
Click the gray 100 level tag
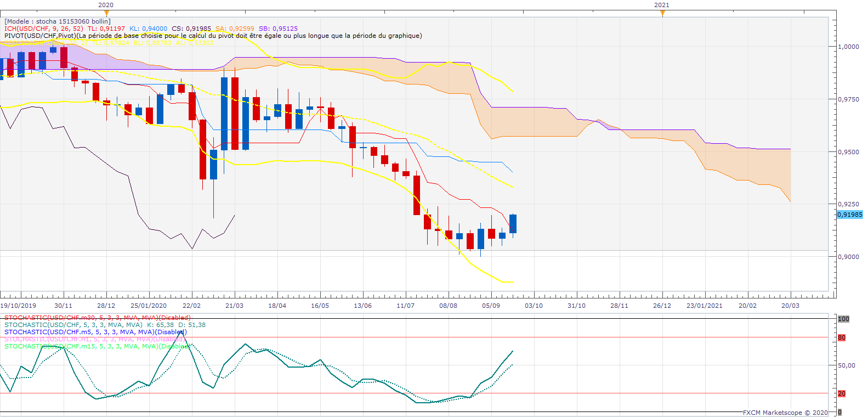[x=843, y=319]
